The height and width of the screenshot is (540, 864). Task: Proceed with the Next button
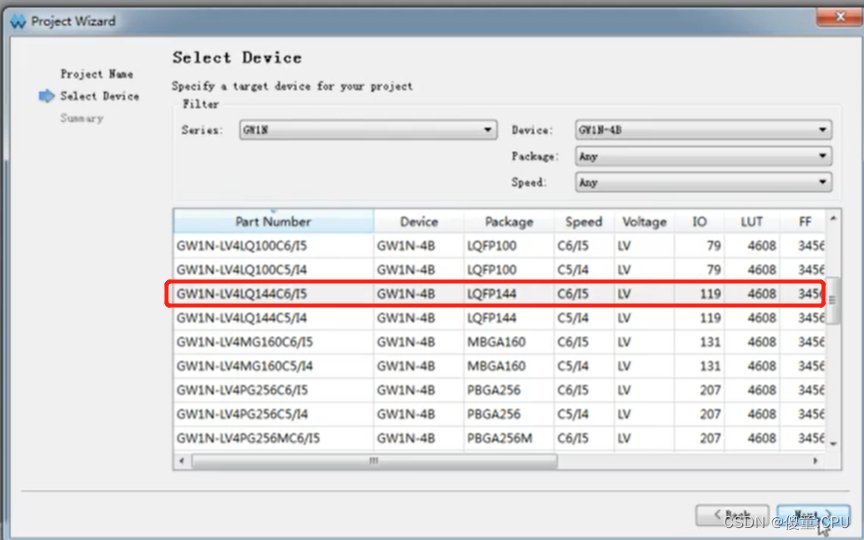[x=813, y=516]
